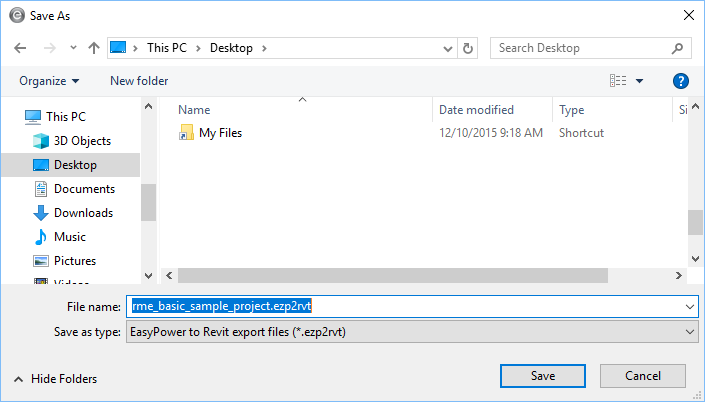This screenshot has width=705, height=402.
Task: Click the Up directory arrow
Action: click(93, 48)
